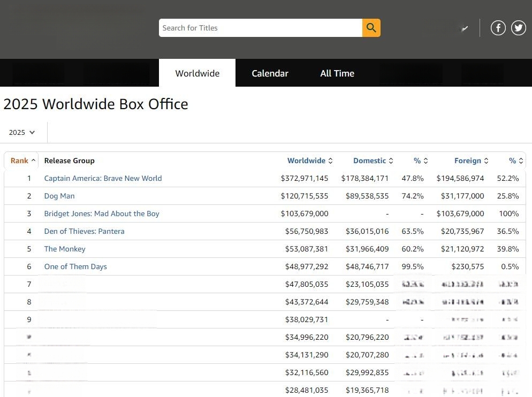The height and width of the screenshot is (397, 532).
Task: Sort by Domestic gross column
Action: 373,161
